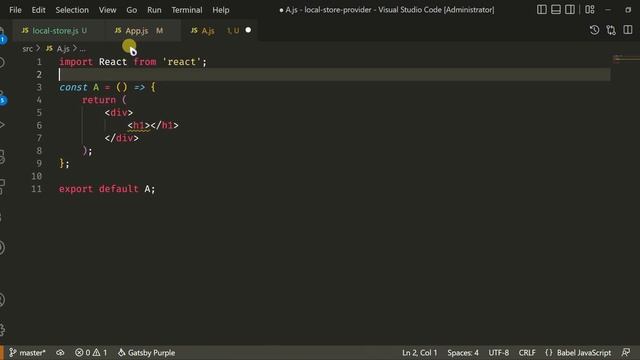
Task: Click the 'const' keyword on line 3
Action: point(73,87)
